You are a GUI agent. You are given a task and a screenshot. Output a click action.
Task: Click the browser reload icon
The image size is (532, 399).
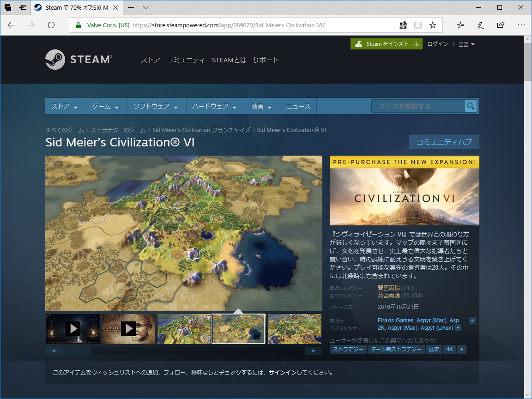[x=51, y=25]
